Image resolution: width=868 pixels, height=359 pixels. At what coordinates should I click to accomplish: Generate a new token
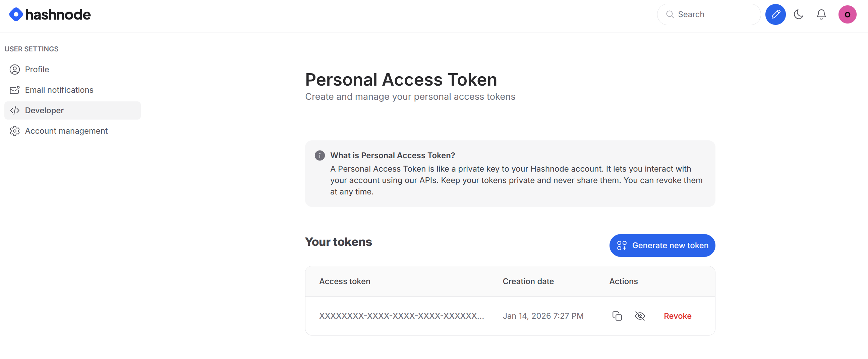pyautogui.click(x=662, y=245)
